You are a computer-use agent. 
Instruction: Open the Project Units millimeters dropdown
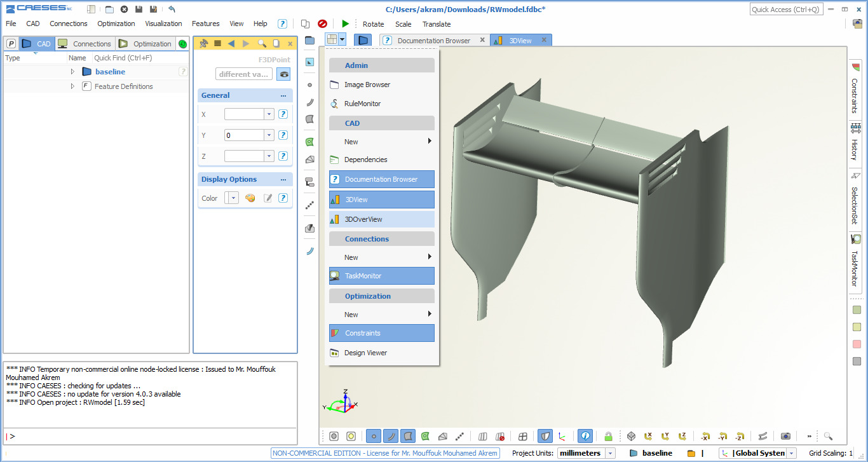click(610, 453)
